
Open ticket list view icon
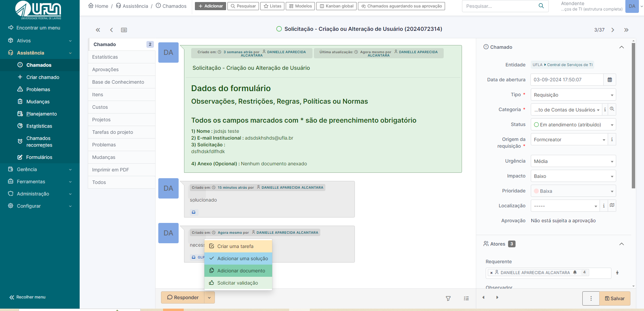pos(124,30)
